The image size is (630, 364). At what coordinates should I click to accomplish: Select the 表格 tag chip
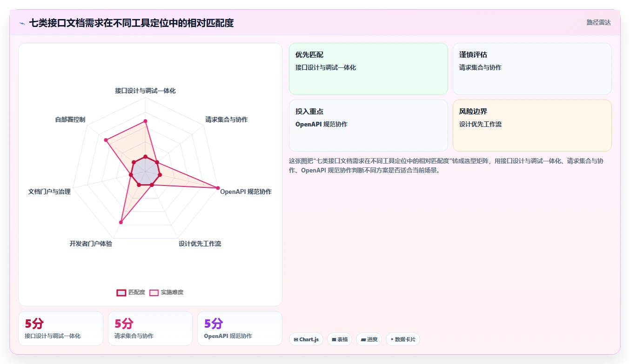pos(340,339)
